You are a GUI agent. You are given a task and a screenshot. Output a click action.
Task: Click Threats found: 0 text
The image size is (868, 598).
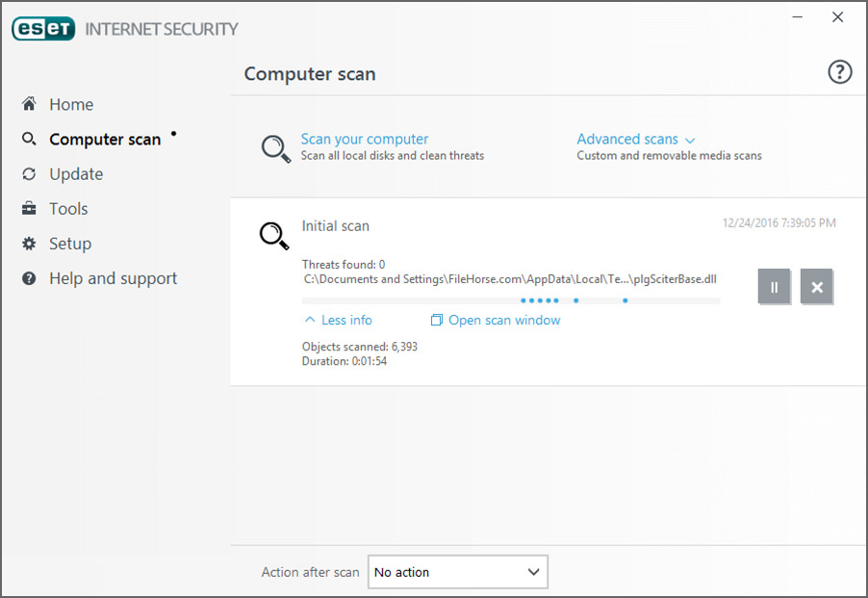[344, 265]
